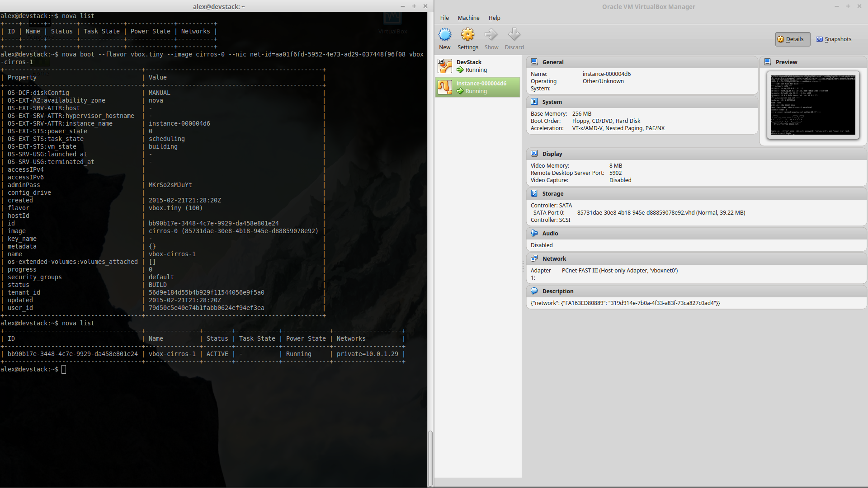Open the Machine menu in VirtualBox

pos(468,18)
